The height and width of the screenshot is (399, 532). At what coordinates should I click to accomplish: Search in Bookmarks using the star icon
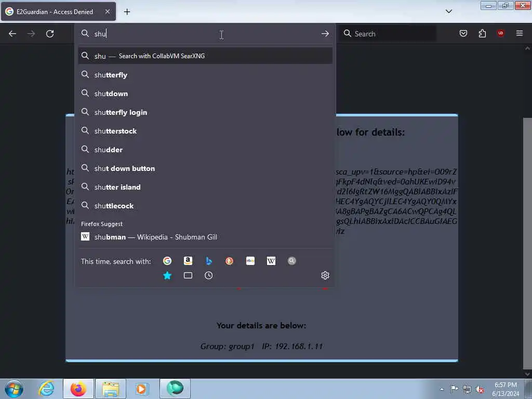167,275
